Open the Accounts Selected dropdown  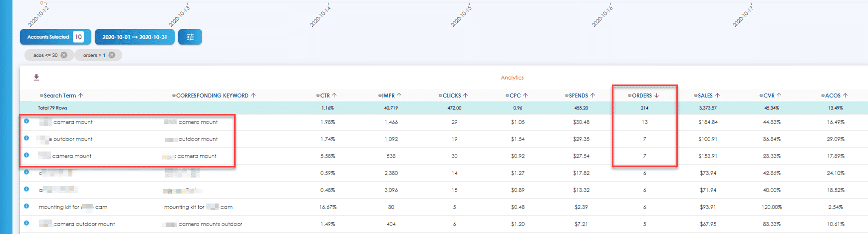[55, 37]
